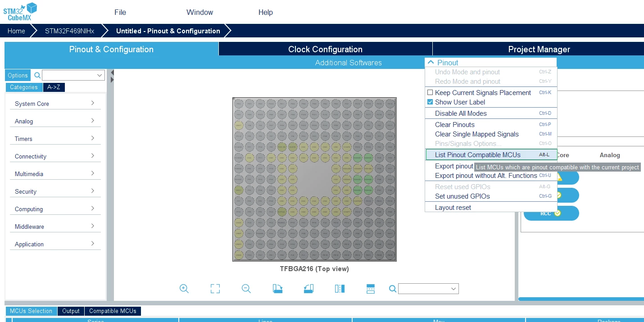644x322 pixels.
Task: Switch to Clock Configuration tab
Action: [326, 49]
